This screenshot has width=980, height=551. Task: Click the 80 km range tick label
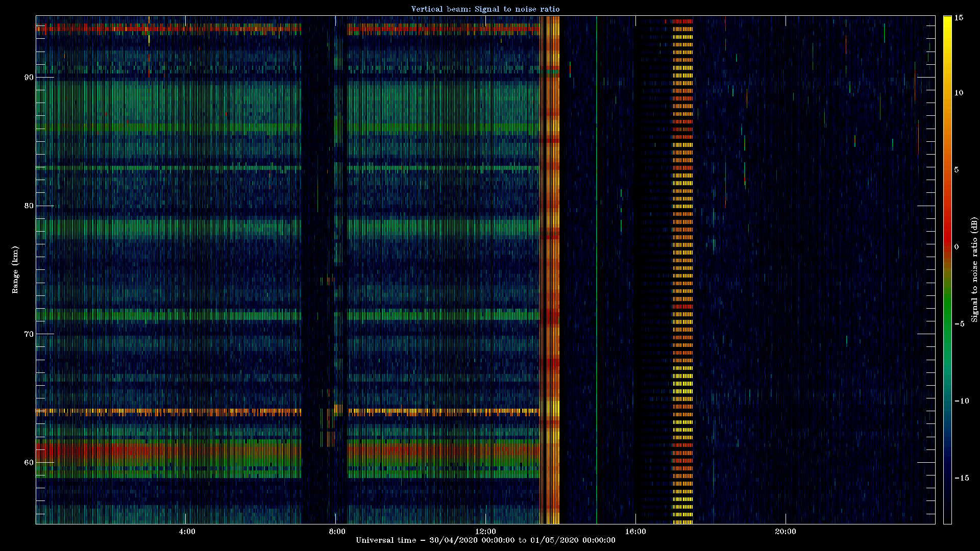(29, 206)
